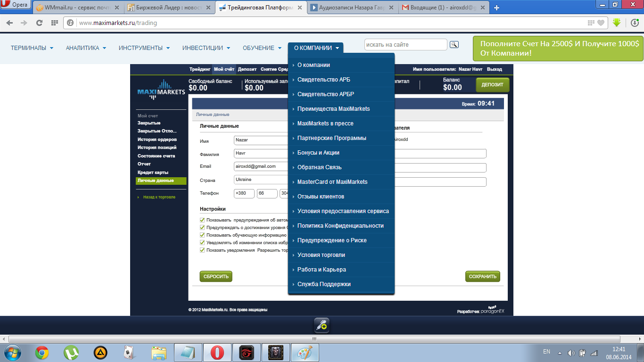Viewport: 644px width, 362px height.
Task: Open a new tab with plus icon
Action: (496, 8)
